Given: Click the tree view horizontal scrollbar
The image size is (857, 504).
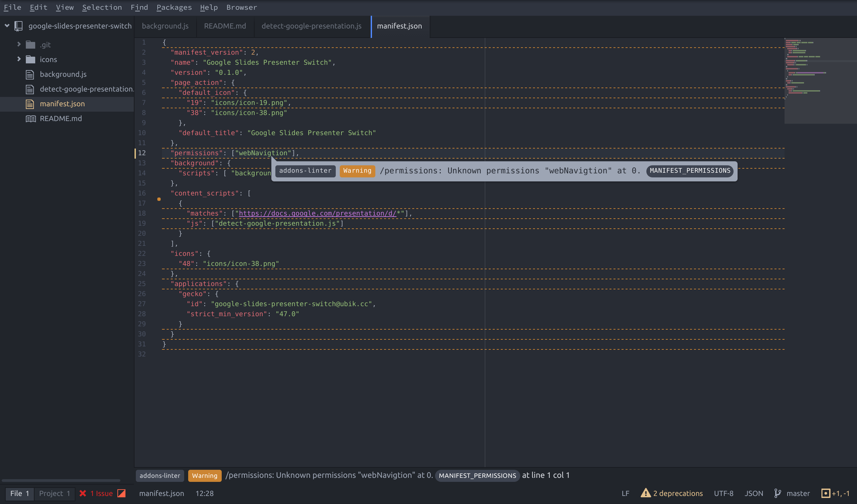Looking at the screenshot, I should (61, 481).
